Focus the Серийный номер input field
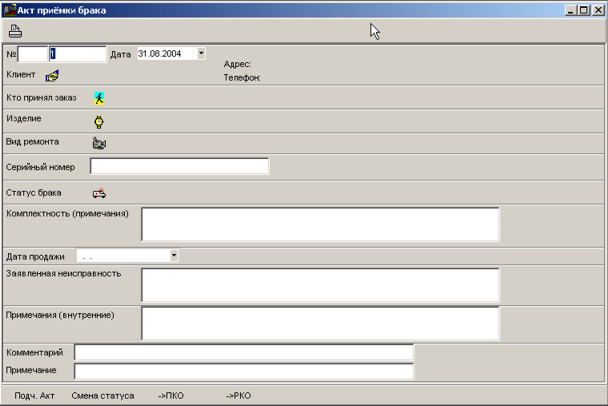This screenshot has width=608, height=406. point(179,166)
